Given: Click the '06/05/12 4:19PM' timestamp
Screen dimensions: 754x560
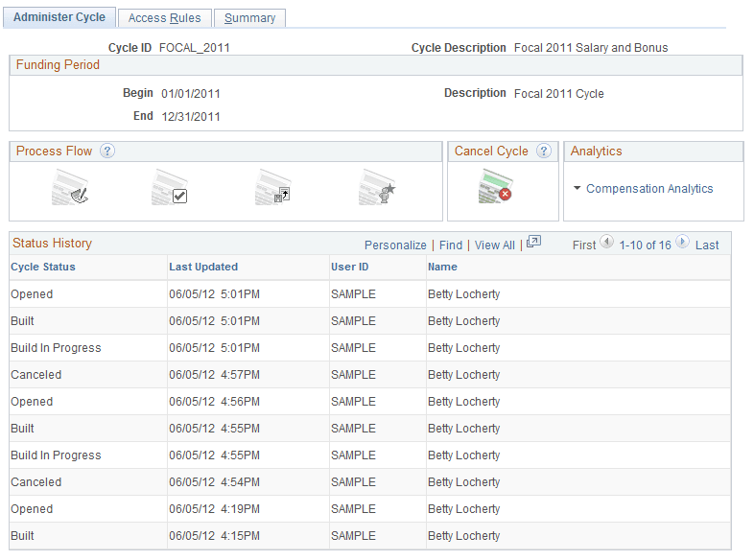Looking at the screenshot, I should click(214, 509).
